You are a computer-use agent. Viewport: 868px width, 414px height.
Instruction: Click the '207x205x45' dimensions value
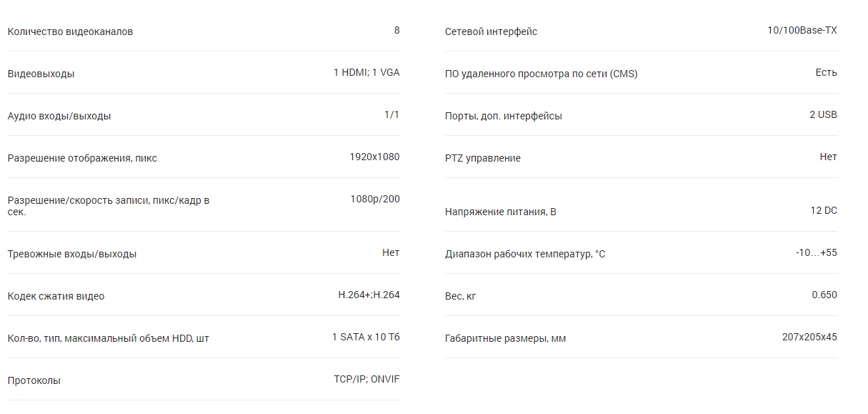[x=809, y=337]
